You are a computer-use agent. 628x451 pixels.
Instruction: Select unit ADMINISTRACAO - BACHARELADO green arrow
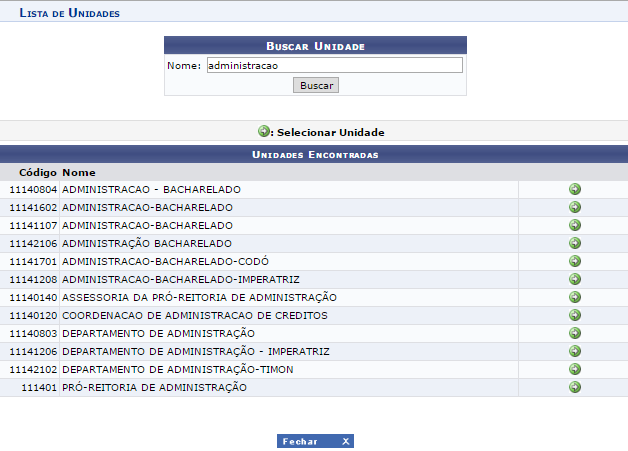(574, 189)
